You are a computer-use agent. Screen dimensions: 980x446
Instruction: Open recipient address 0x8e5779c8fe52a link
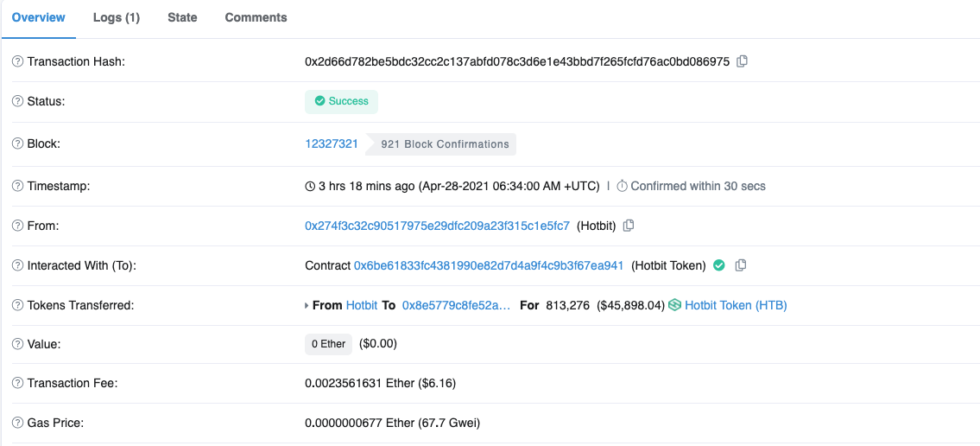[456, 305]
